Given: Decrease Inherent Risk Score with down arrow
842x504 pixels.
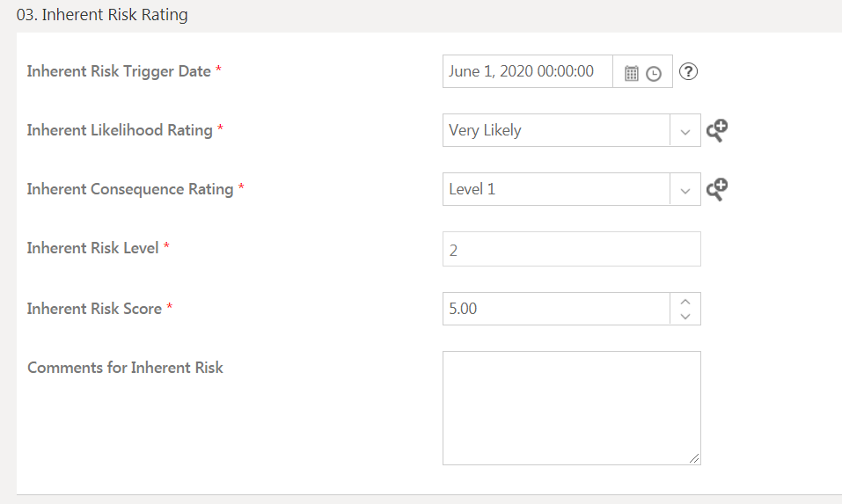Looking at the screenshot, I should click(685, 317).
